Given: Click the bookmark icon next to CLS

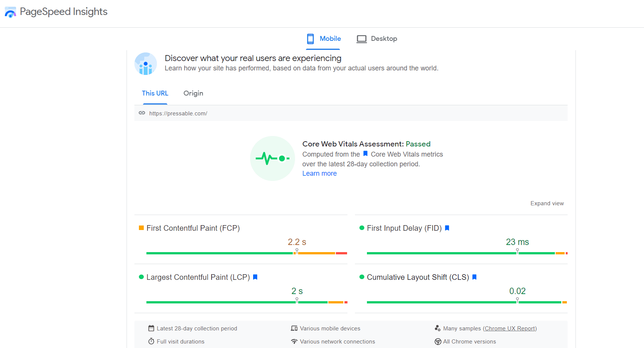Looking at the screenshot, I should [x=474, y=277].
